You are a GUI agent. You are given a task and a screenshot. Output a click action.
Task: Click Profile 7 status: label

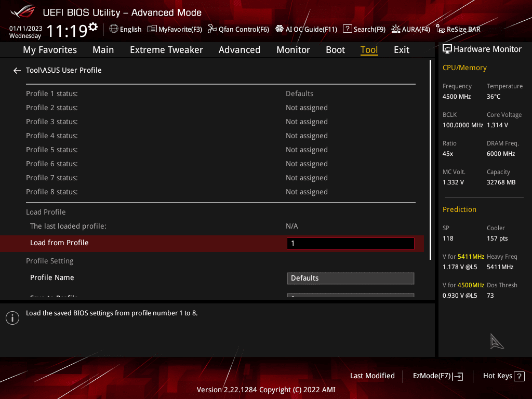pyautogui.click(x=52, y=178)
